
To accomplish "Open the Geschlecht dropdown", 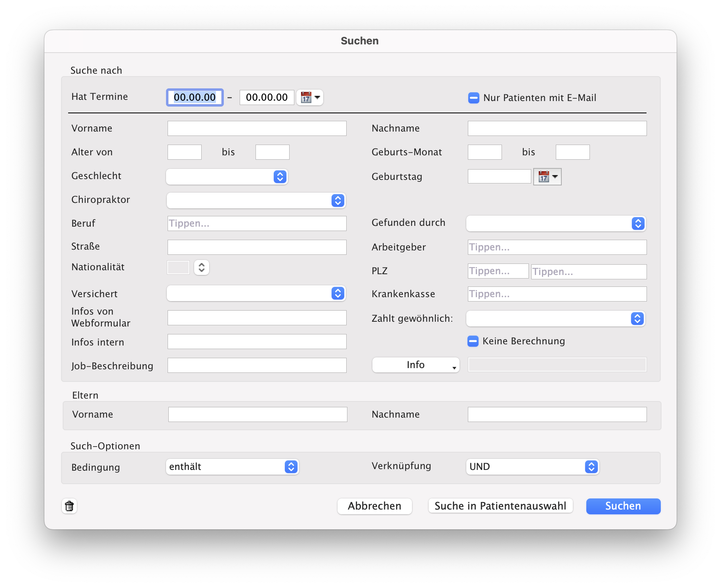I will 227,177.
